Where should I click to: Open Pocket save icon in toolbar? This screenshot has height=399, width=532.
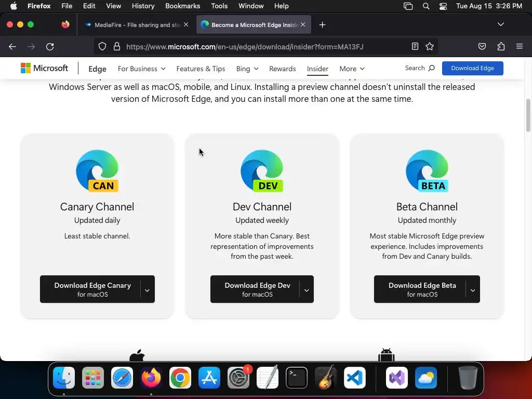482,46
